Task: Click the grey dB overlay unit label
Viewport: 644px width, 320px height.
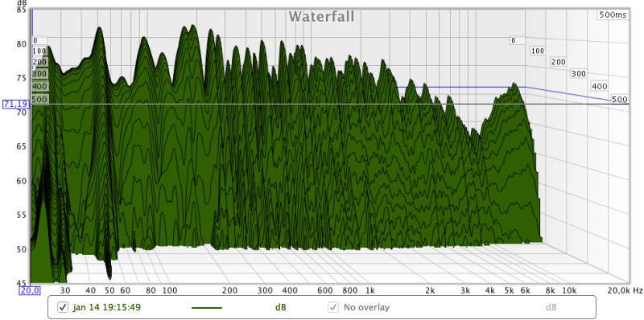Action: (551, 307)
